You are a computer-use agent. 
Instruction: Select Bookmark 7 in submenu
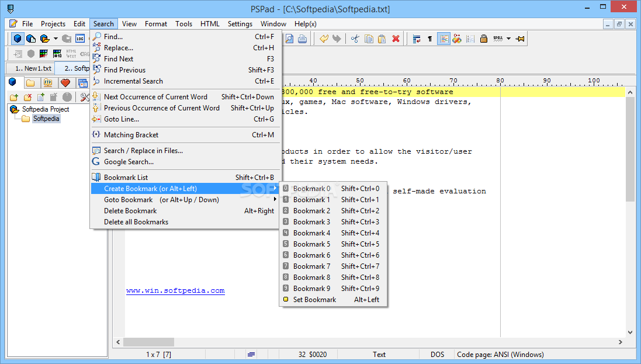pos(332,266)
